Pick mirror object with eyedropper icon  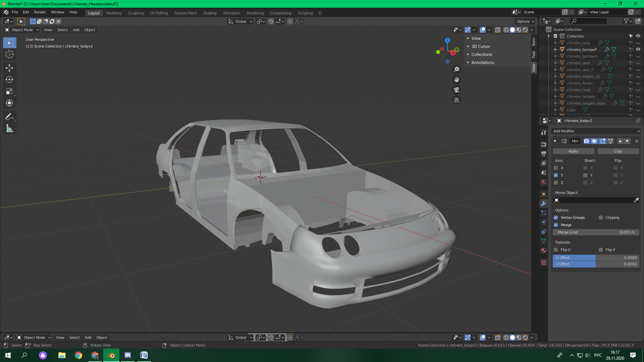pyautogui.click(x=636, y=200)
